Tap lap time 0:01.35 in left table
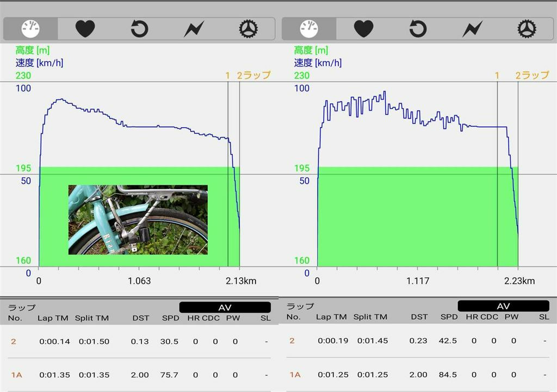Viewport: 557px width, 392px height. [55, 375]
